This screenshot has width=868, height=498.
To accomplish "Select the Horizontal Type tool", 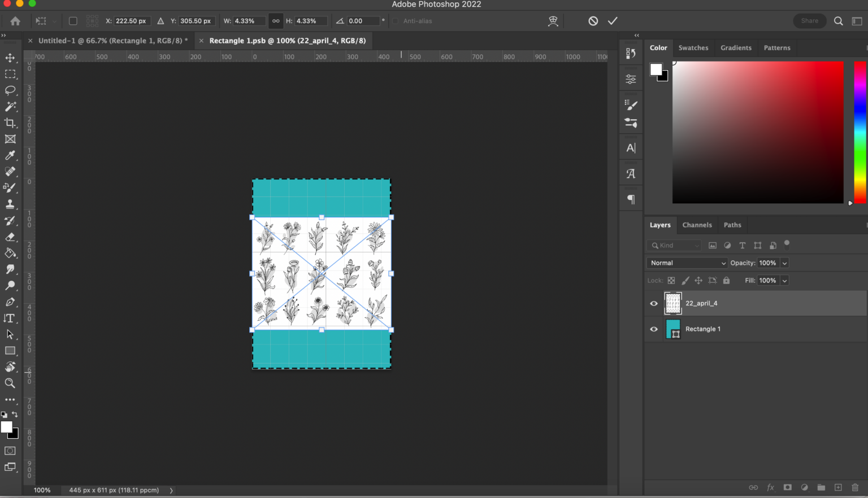I will [10, 318].
